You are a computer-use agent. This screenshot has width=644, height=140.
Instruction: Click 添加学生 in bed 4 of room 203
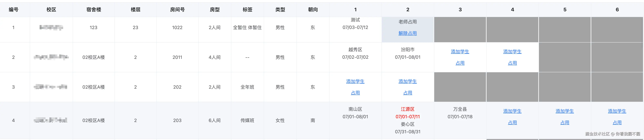click(512, 111)
